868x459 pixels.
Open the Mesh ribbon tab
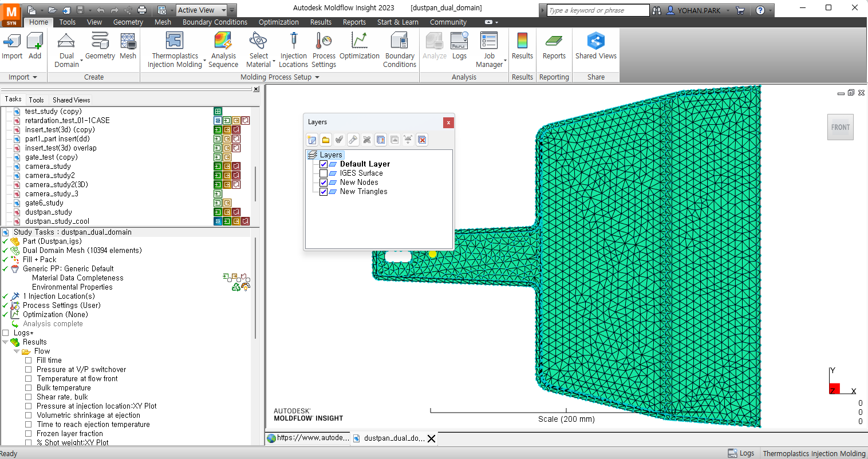(x=163, y=22)
